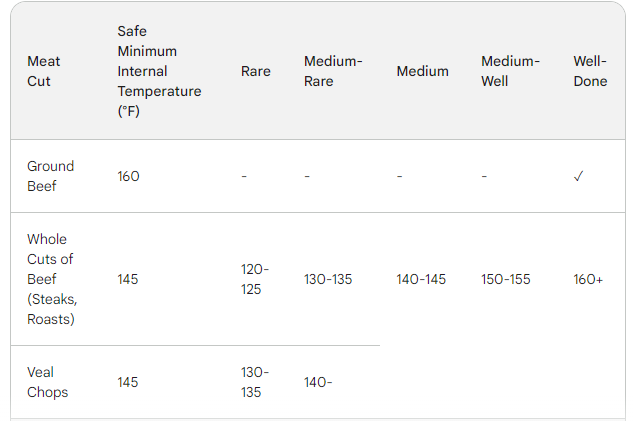
Task: Click the 145 safe temperature for Veal Chops
Action: (128, 382)
